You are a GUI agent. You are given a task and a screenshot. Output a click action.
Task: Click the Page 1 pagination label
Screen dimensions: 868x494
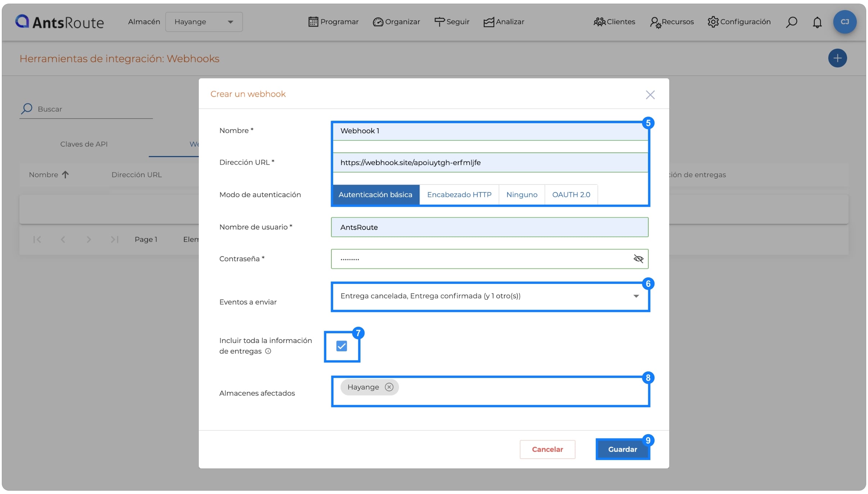point(146,240)
